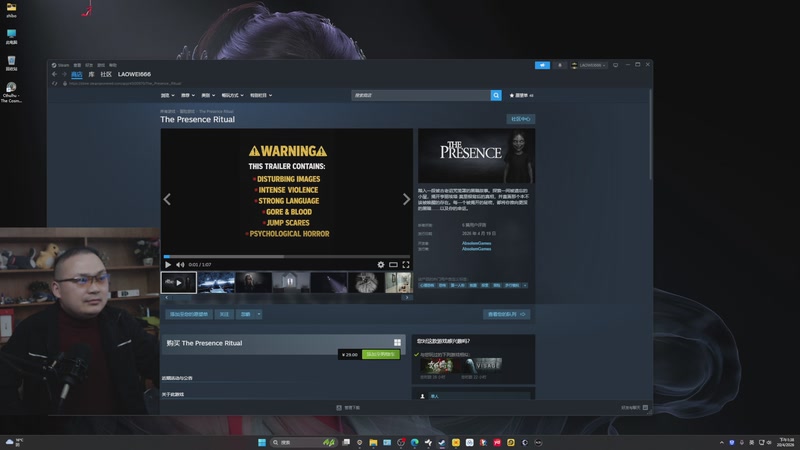Open the community hub (社区中心) button
Screen dimensions: 800x450
pyautogui.click(x=520, y=119)
